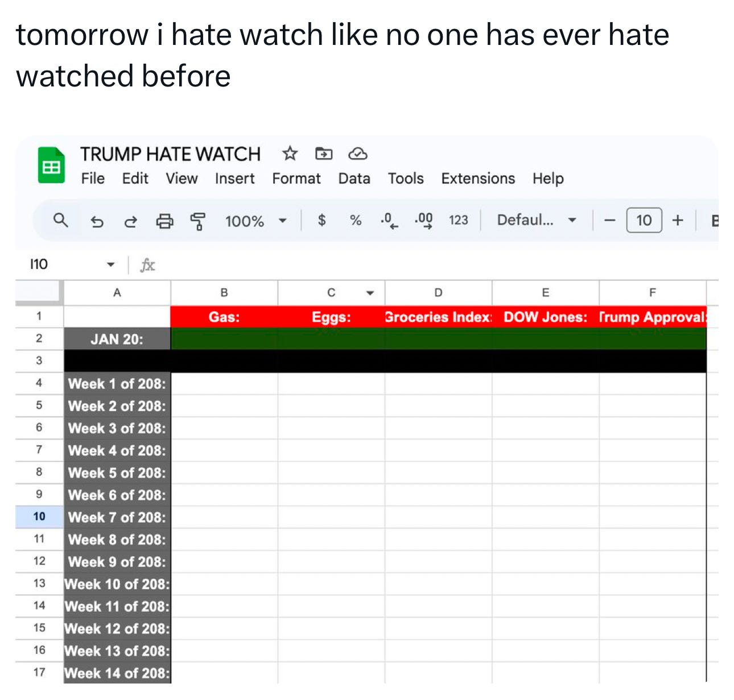Decrease decimal places button
This screenshot has height=700, width=734.
coord(389,220)
